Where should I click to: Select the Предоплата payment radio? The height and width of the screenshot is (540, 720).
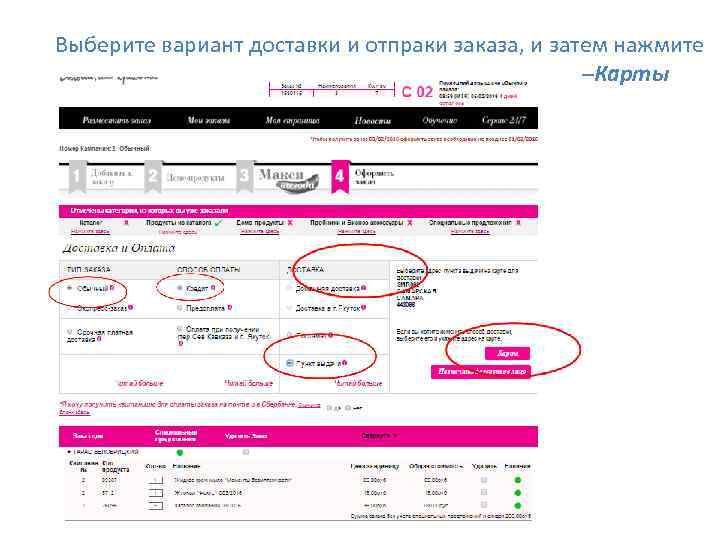point(180,308)
